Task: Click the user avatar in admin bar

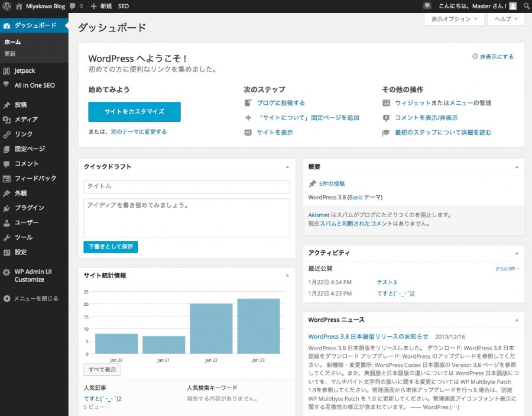Action: [x=513, y=6]
